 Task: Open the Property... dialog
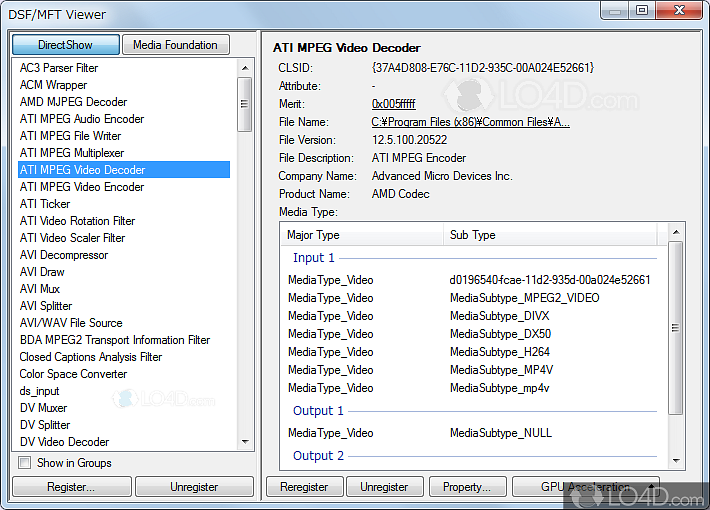(466, 487)
